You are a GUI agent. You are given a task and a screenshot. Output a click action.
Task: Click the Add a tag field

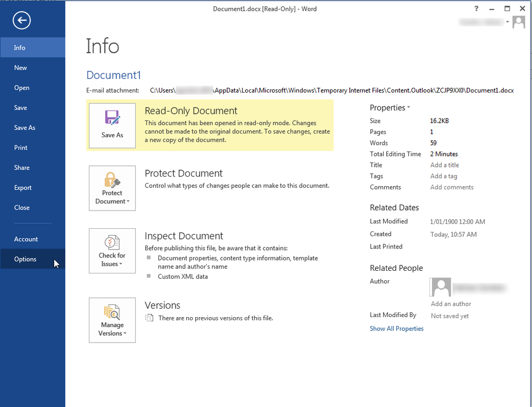(x=444, y=176)
